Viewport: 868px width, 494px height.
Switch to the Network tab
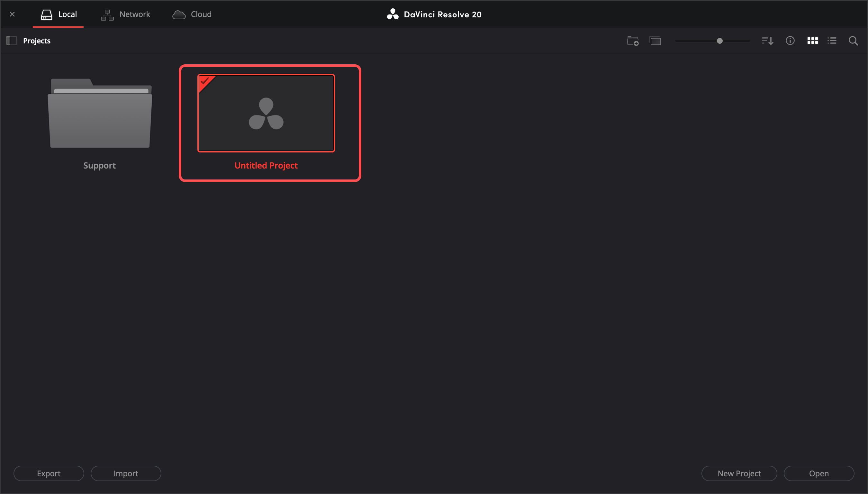click(x=125, y=14)
